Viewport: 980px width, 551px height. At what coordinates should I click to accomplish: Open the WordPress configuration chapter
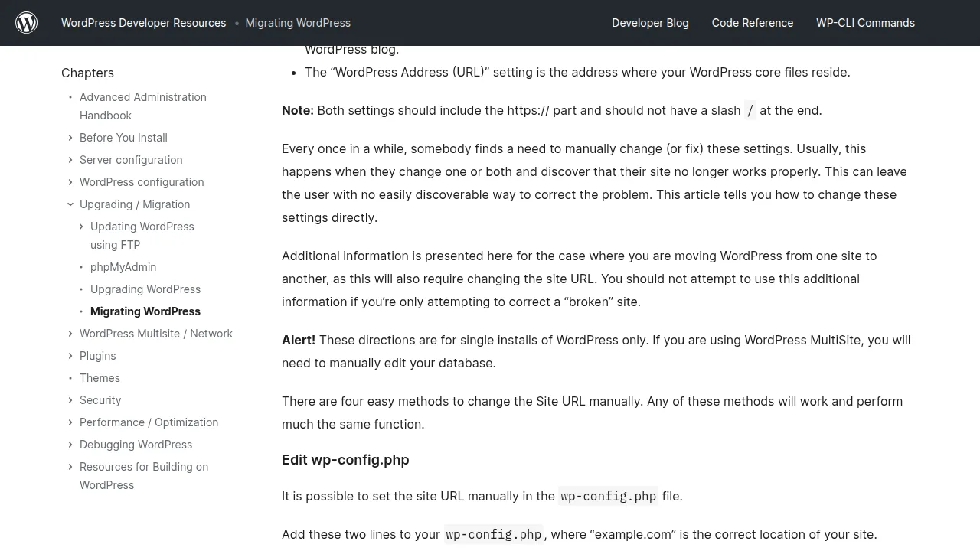[x=142, y=182]
